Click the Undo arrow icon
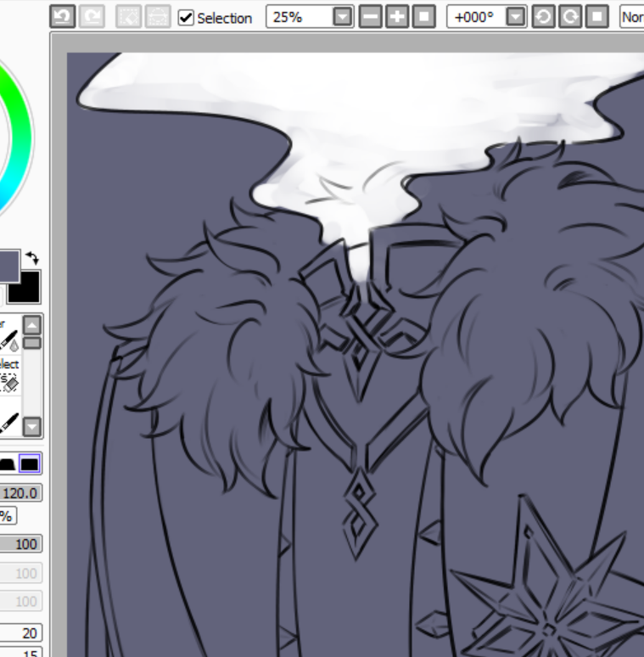 coord(63,17)
